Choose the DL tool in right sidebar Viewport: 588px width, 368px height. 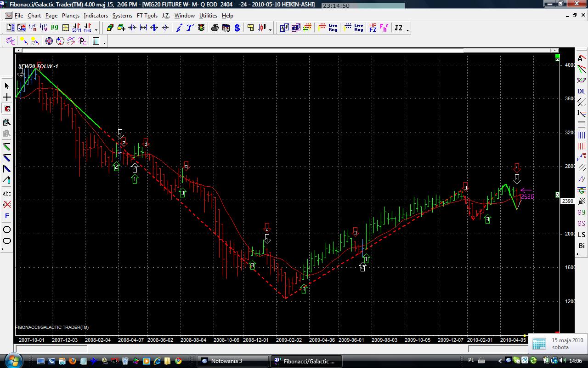pos(582,91)
